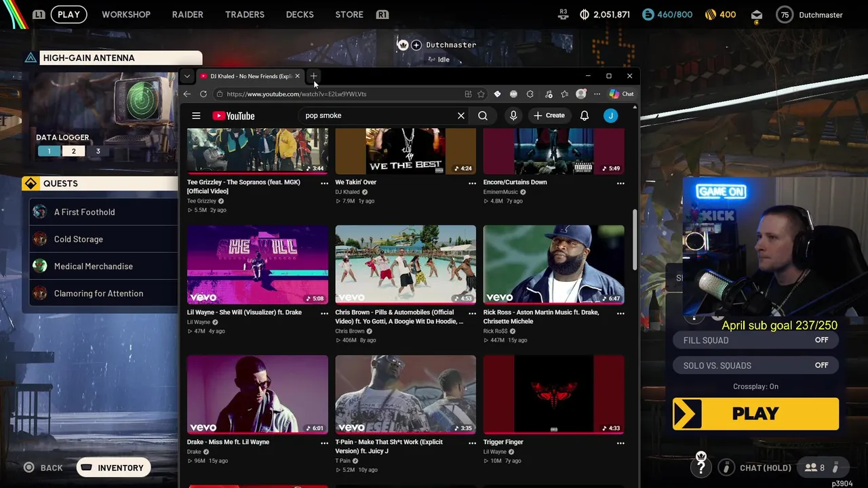Open options for Aston Martin Music video
The image size is (868, 488).
click(x=620, y=313)
